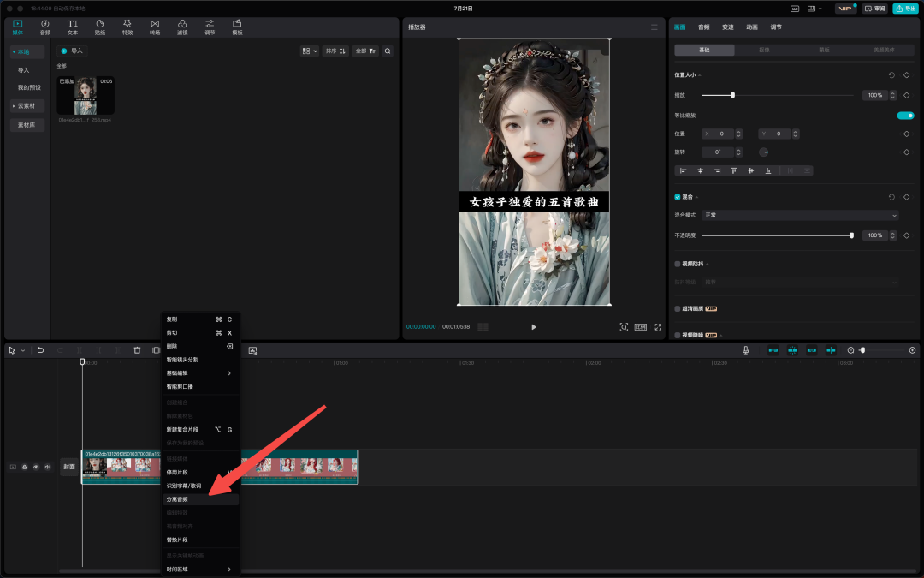Screen dimensions: 924x578
Task: Click keyframe diamond next to 缩放
Action: point(906,95)
